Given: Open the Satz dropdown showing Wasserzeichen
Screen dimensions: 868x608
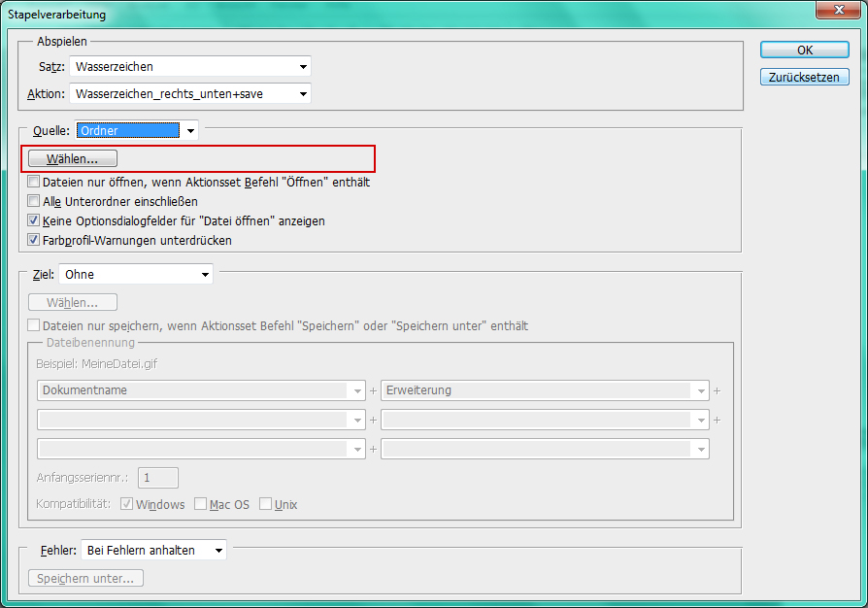Looking at the screenshot, I should [190, 66].
